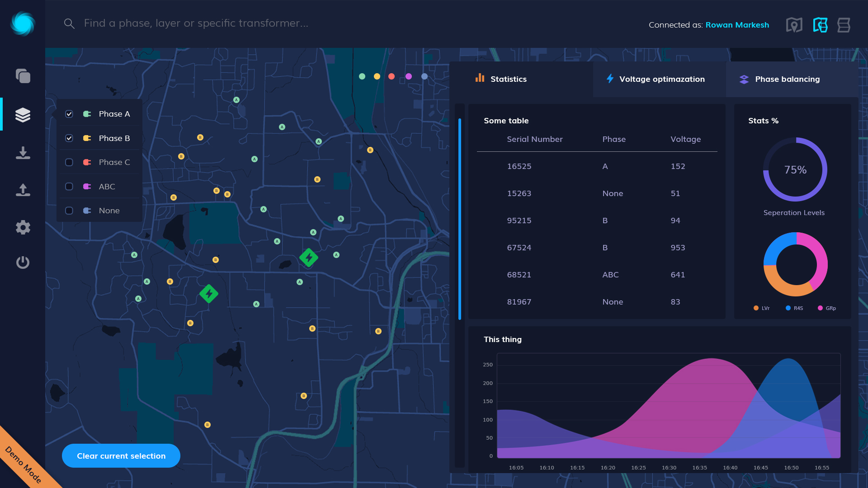Image resolution: width=868 pixels, height=488 pixels.
Task: Click the Phase balancing layers icon
Action: (x=744, y=80)
